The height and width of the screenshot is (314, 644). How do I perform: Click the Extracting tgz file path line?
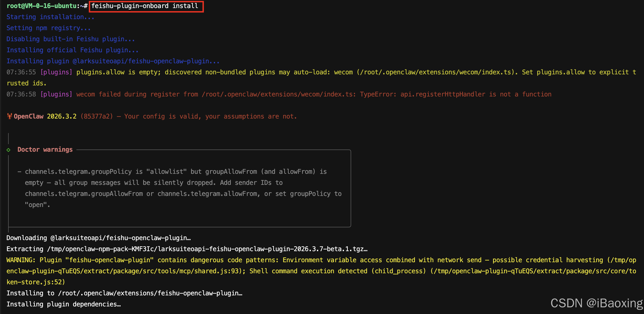(x=187, y=249)
